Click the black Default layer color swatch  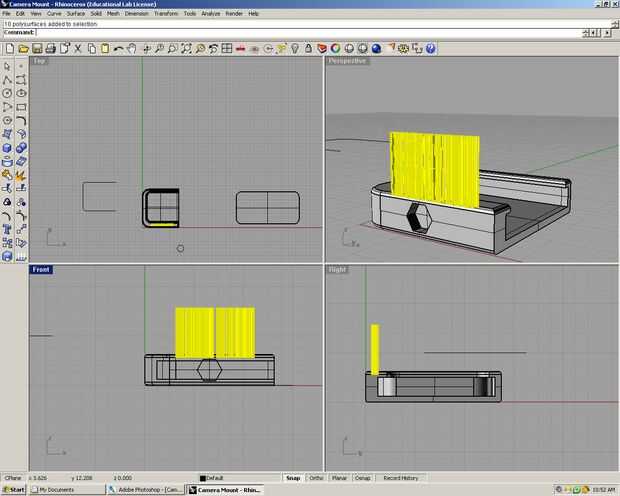coord(203,479)
